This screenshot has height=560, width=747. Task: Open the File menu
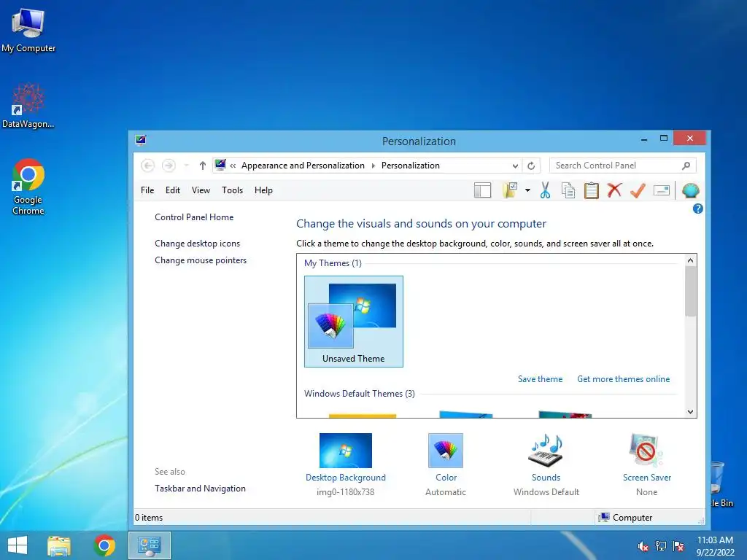pyautogui.click(x=147, y=190)
